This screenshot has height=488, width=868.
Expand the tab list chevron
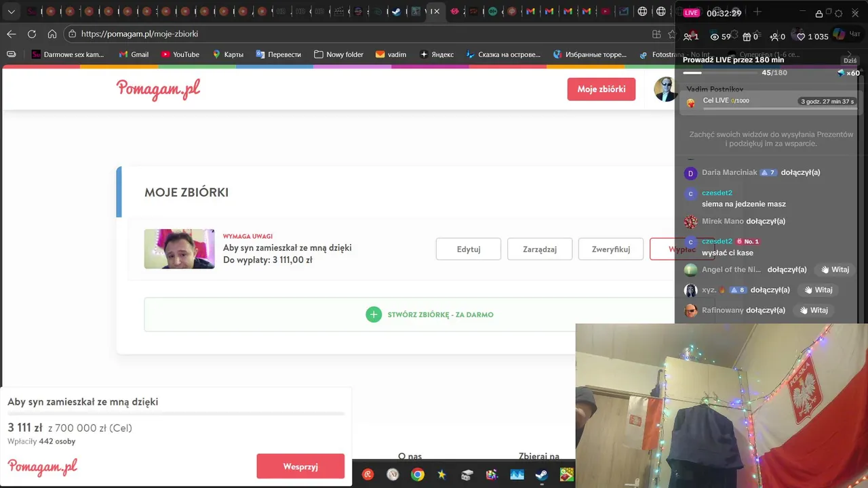pos(12,12)
